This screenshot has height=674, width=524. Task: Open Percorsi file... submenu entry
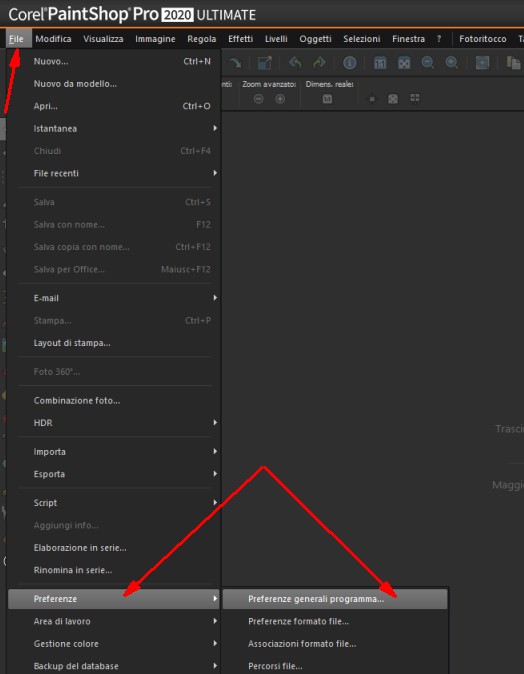[335, 666]
